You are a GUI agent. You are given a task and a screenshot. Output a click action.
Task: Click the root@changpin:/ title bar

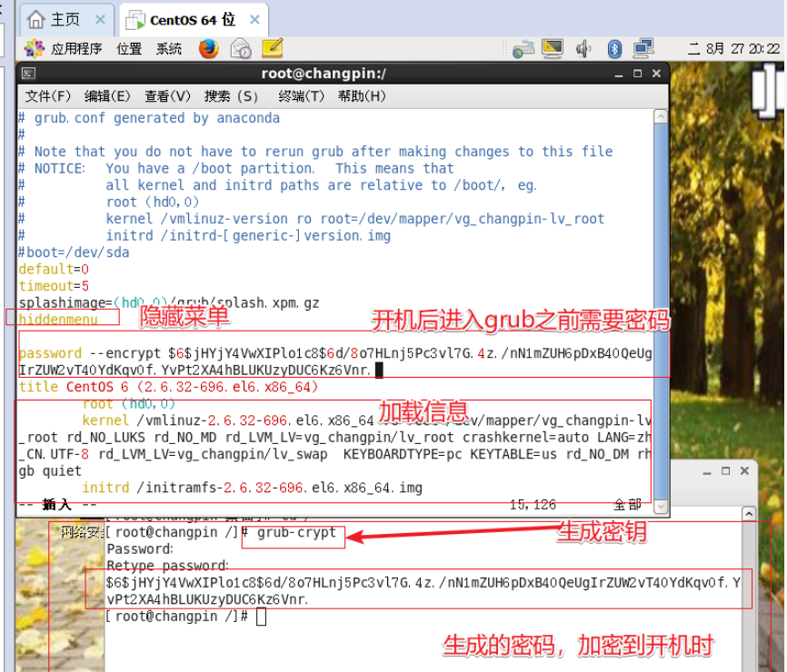tap(324, 74)
